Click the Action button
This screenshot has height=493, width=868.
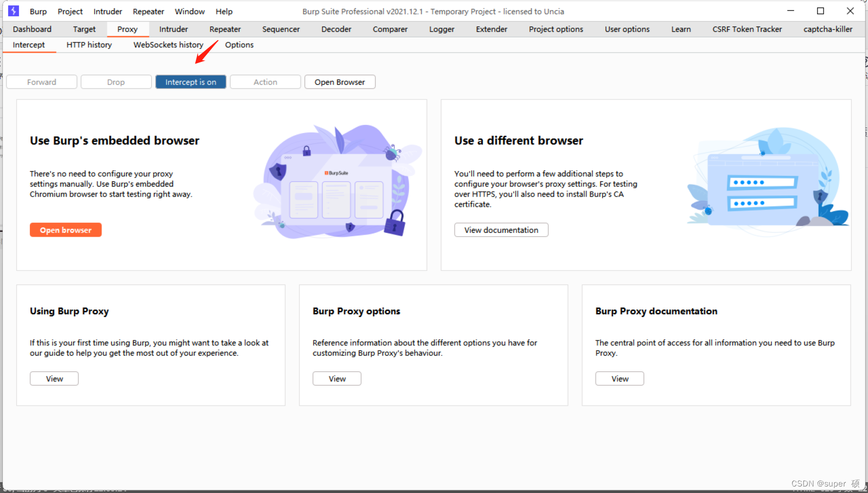[x=265, y=82]
